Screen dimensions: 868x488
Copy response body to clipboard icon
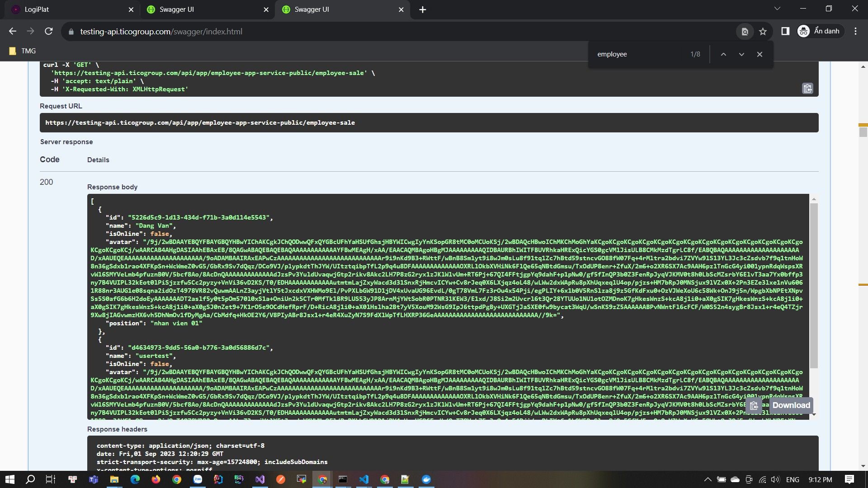(754, 406)
